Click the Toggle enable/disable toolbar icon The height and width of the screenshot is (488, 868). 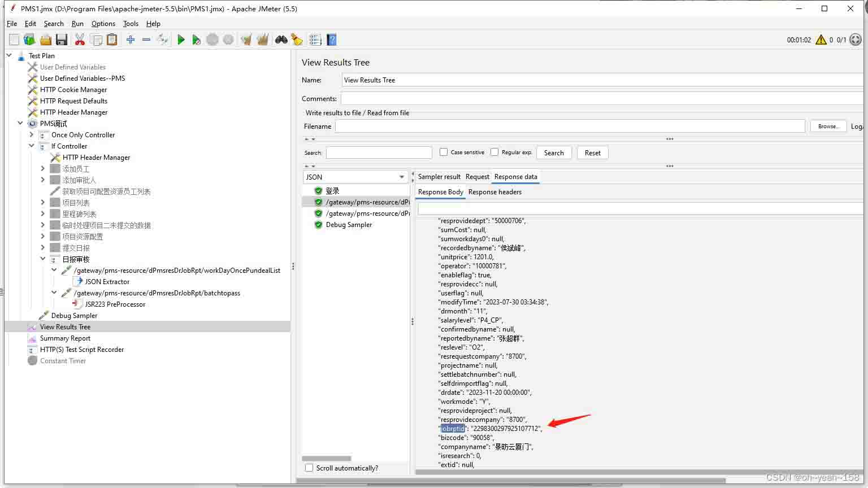point(162,40)
